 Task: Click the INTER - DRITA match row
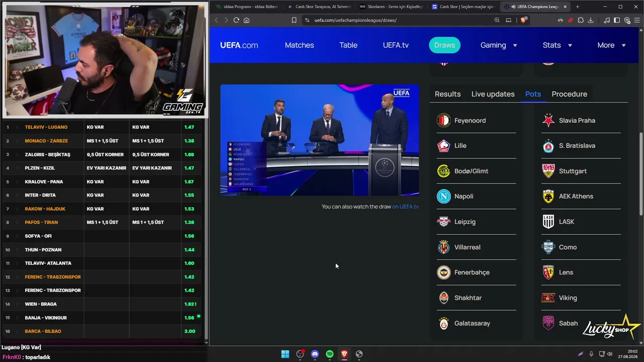pyautogui.click(x=102, y=195)
